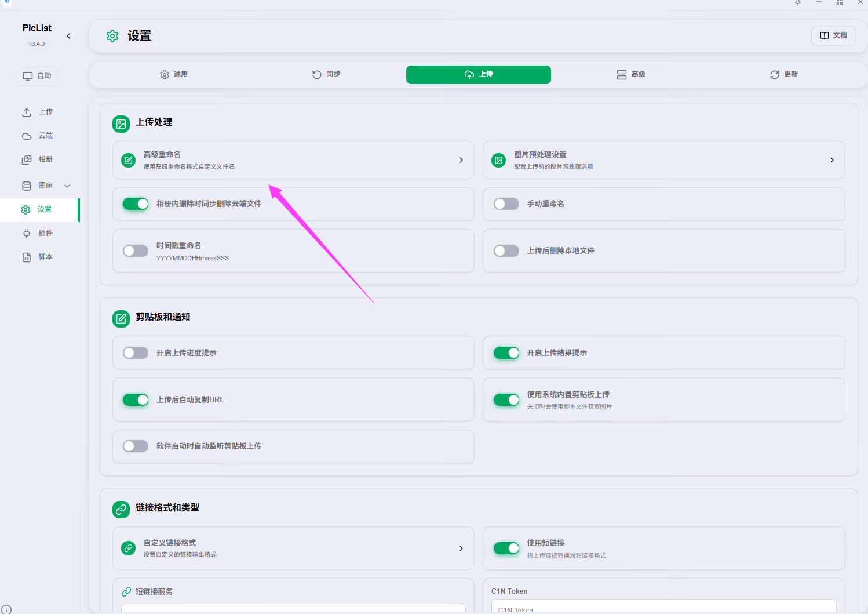Image resolution: width=868 pixels, height=614 pixels.
Task: Open the 文档 documentation button
Action: (x=833, y=36)
